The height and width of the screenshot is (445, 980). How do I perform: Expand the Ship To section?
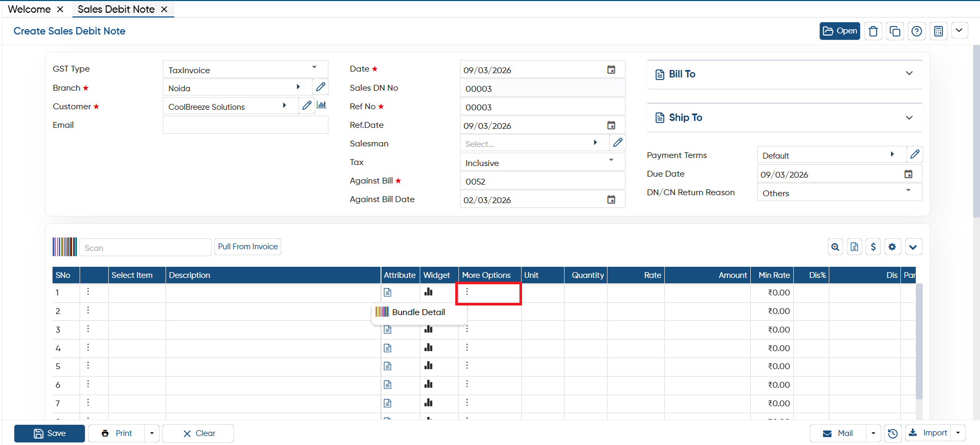(x=784, y=118)
